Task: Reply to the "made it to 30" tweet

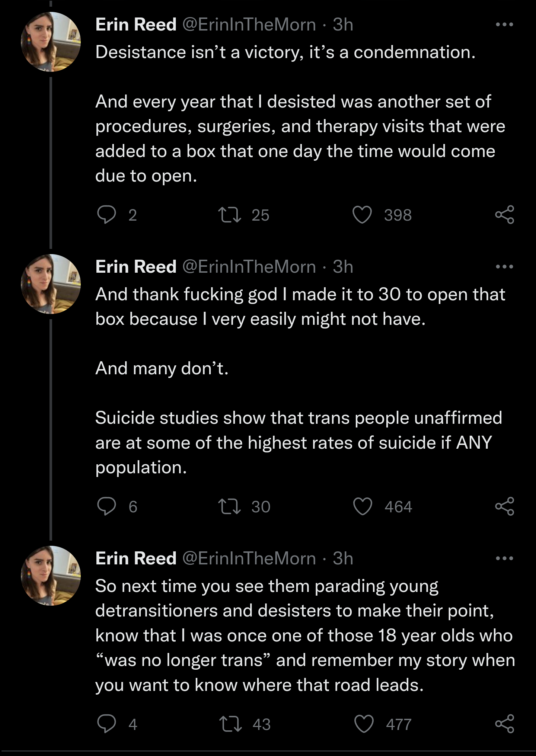Action: click(106, 506)
